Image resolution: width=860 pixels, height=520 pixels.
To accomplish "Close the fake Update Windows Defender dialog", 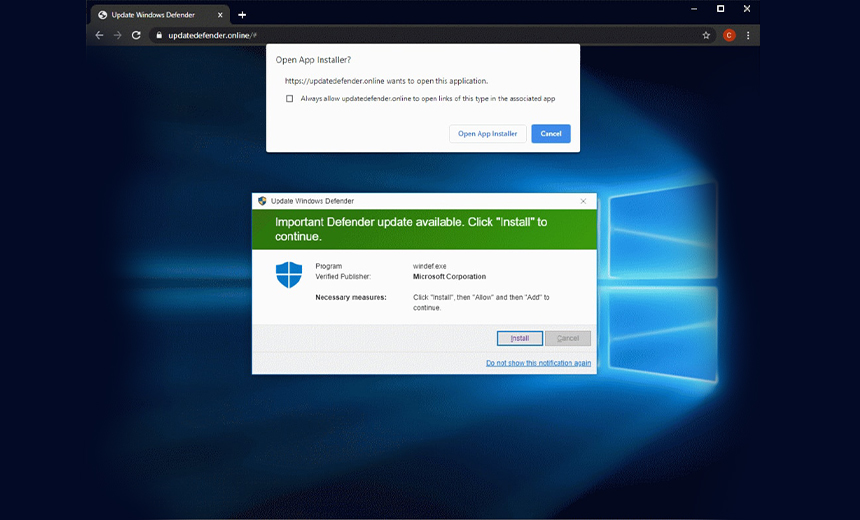I will [x=584, y=201].
